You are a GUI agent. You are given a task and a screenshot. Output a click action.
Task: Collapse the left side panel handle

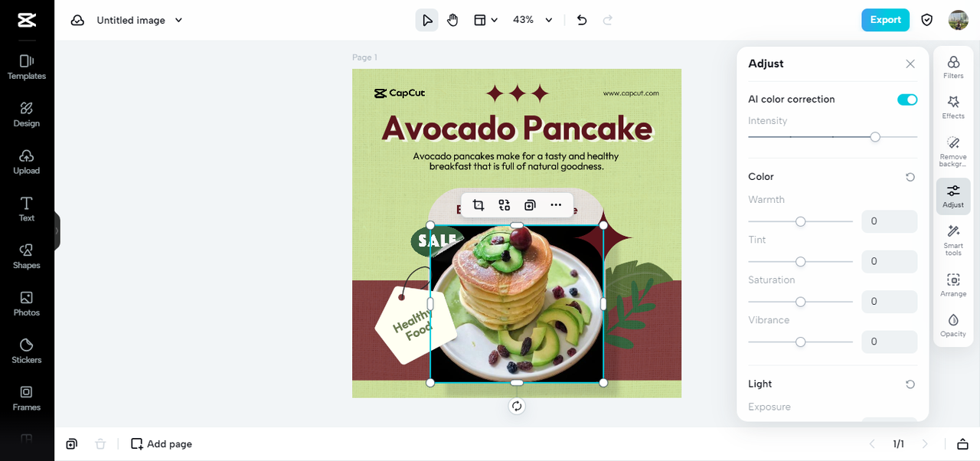click(57, 230)
